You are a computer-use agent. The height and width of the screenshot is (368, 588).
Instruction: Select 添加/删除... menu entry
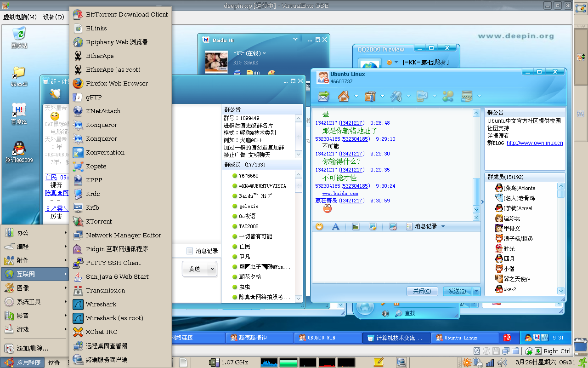point(35,348)
